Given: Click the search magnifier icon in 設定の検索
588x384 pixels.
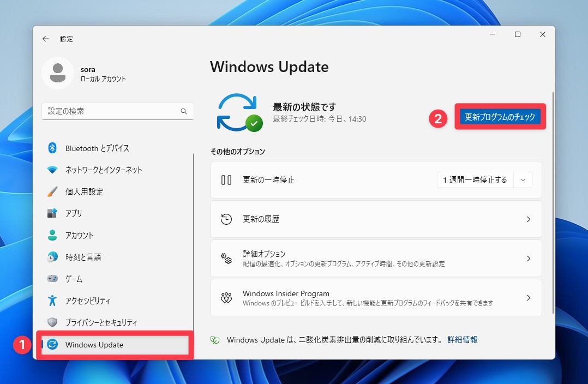Looking at the screenshot, I should (x=184, y=111).
